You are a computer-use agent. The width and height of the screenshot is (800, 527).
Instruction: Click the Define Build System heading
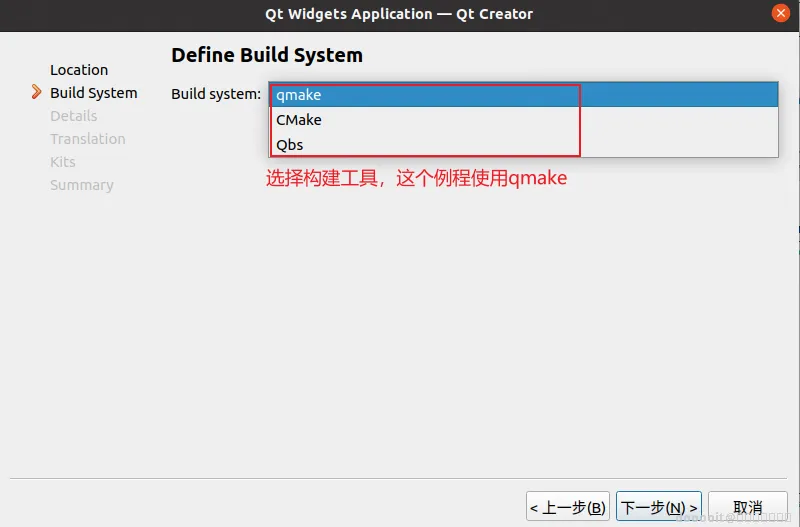click(267, 55)
